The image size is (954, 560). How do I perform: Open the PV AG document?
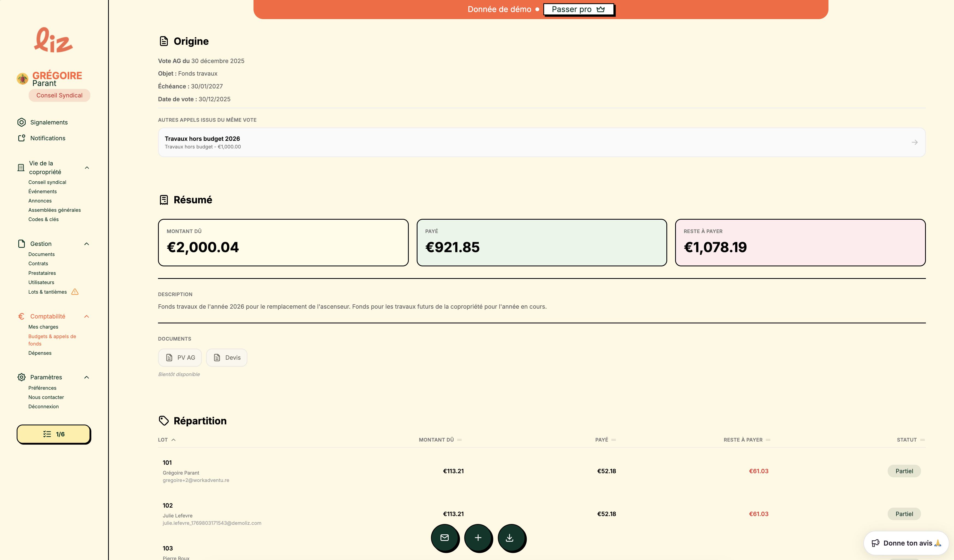pyautogui.click(x=180, y=358)
